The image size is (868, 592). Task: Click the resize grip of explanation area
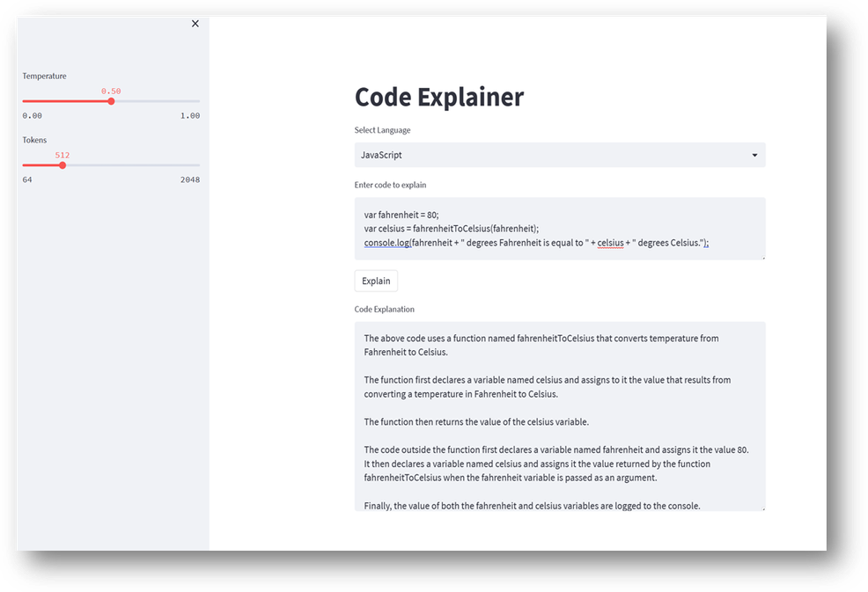tap(763, 508)
